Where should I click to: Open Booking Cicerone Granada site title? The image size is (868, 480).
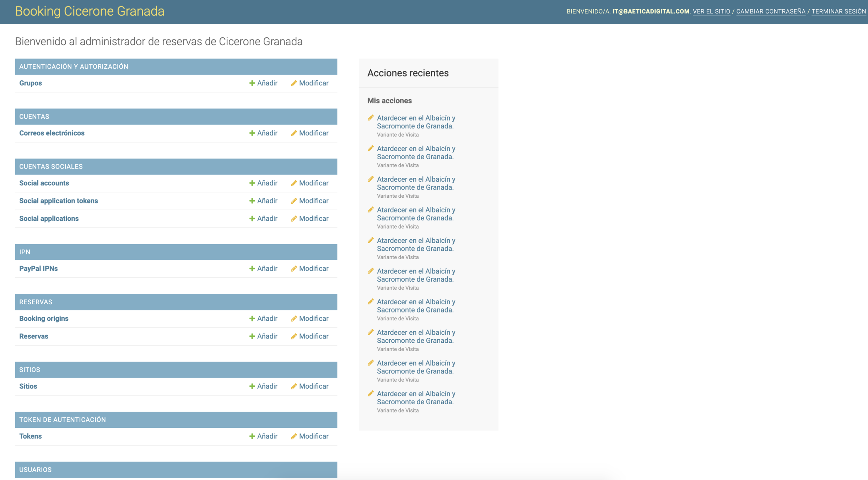(90, 11)
